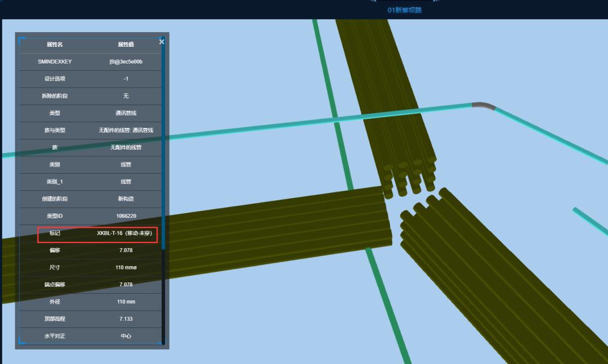Pick the gray pipe elbow in the 3D view

(x=483, y=105)
